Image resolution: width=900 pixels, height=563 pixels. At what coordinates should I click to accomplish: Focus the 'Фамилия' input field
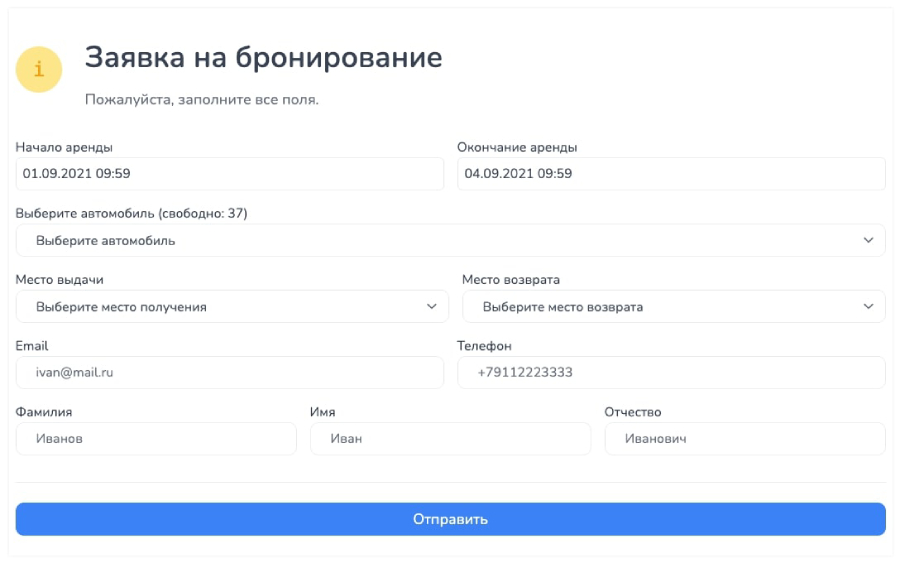click(156, 439)
